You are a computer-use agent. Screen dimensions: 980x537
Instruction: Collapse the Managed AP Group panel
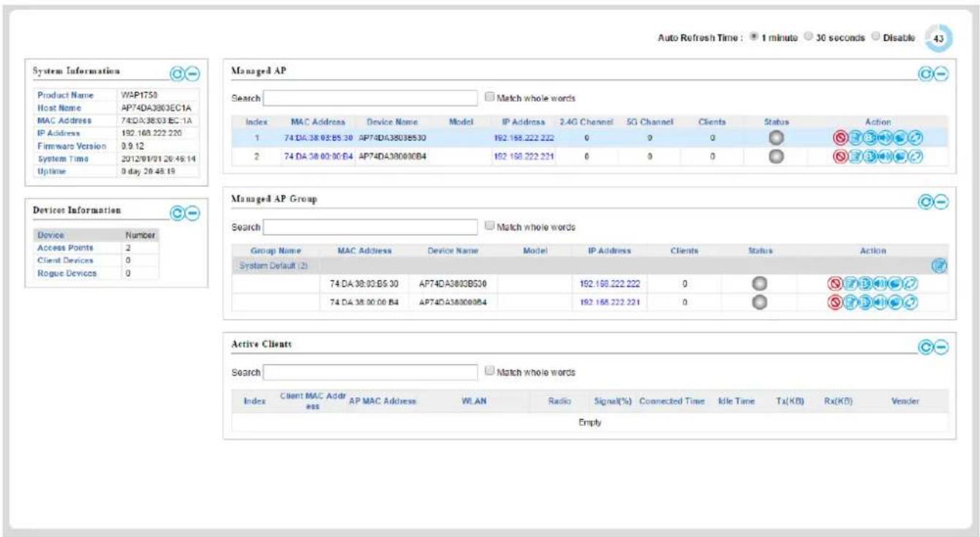pos(942,203)
